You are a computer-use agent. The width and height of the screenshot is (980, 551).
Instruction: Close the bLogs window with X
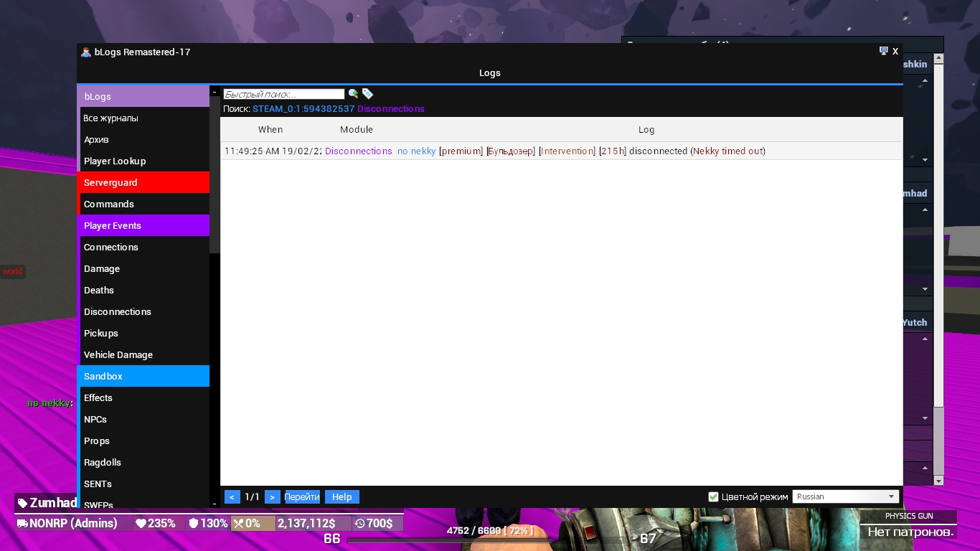tap(895, 52)
